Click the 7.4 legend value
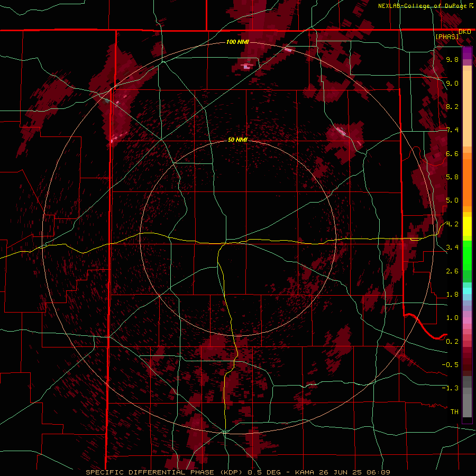 coord(452,130)
